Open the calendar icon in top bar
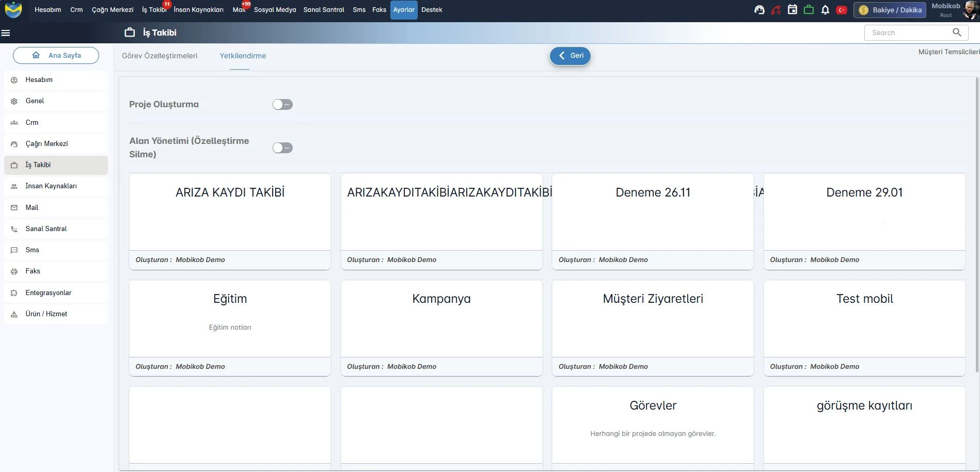Viewport: 980px width, 472px height. [792, 10]
